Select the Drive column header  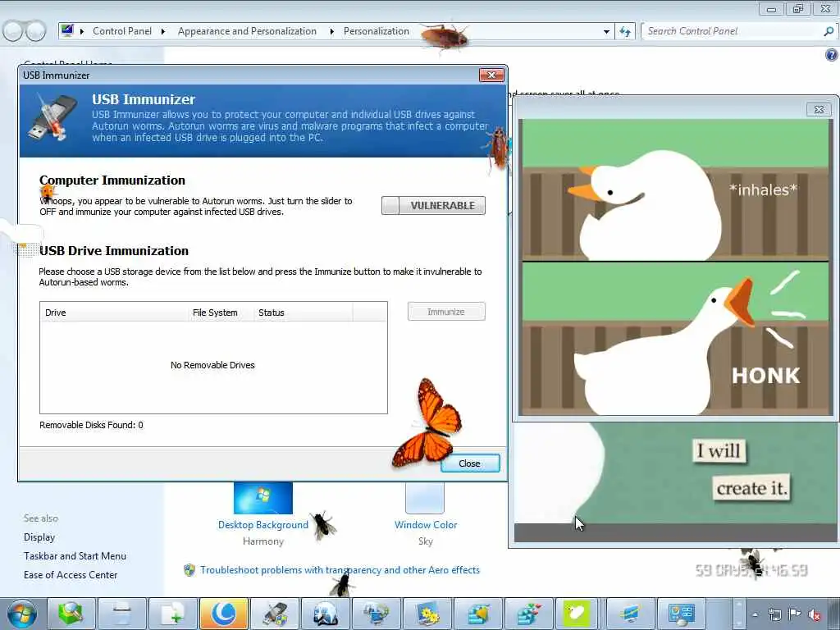coord(113,313)
